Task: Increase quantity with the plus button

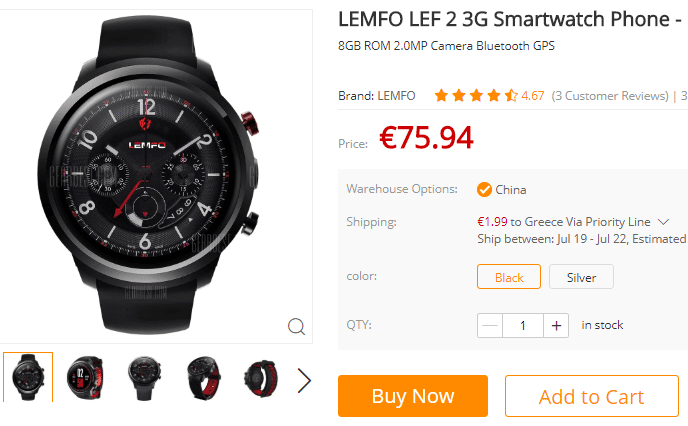Action: (x=556, y=326)
